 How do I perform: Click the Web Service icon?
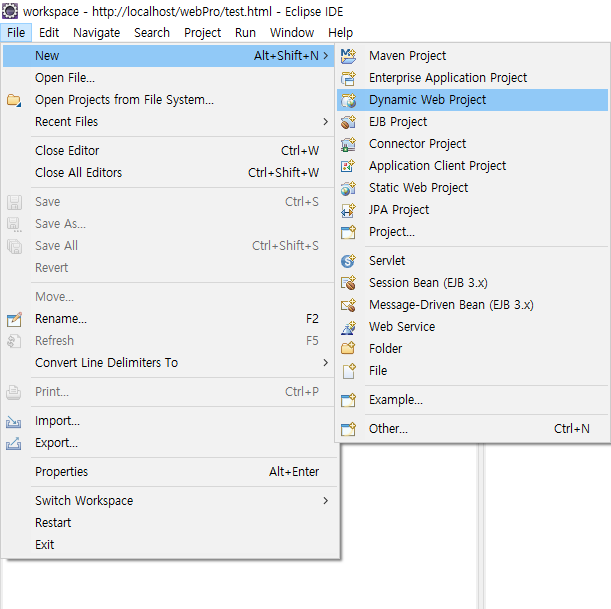(348, 327)
